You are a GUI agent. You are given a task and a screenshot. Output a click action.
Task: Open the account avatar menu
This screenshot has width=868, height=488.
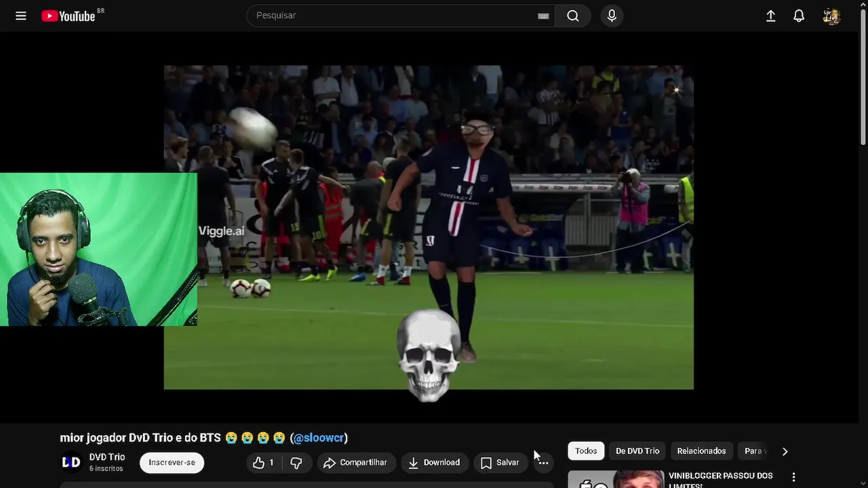click(x=831, y=16)
